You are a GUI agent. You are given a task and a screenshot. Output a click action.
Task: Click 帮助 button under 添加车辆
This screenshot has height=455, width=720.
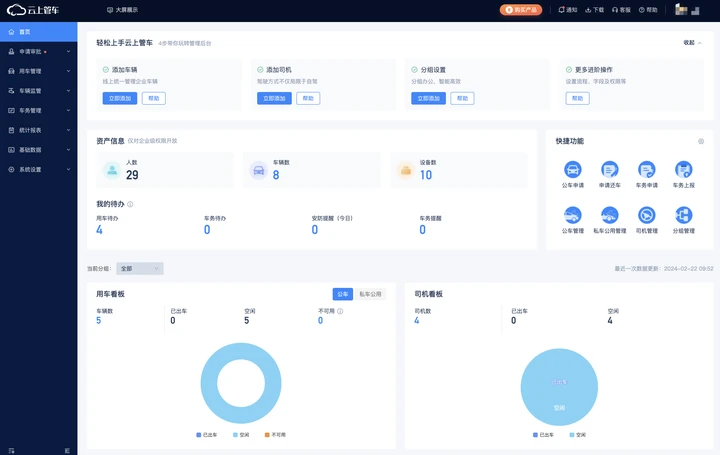(154, 98)
